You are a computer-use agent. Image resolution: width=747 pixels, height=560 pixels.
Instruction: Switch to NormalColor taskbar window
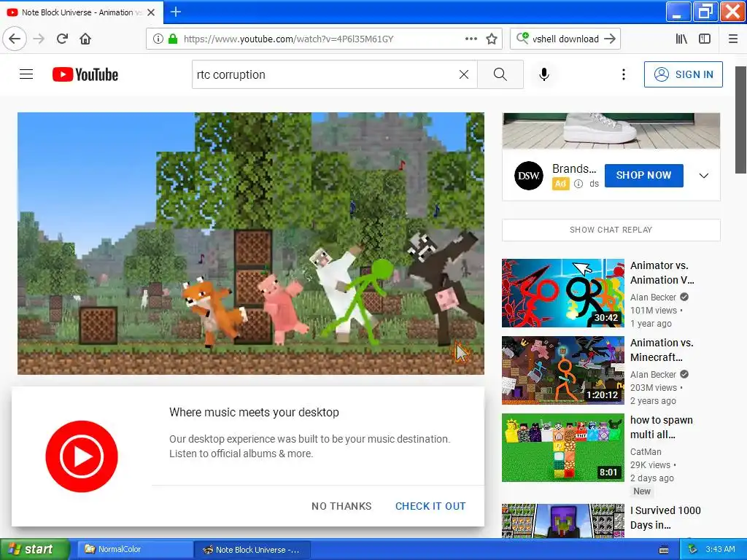coord(134,550)
